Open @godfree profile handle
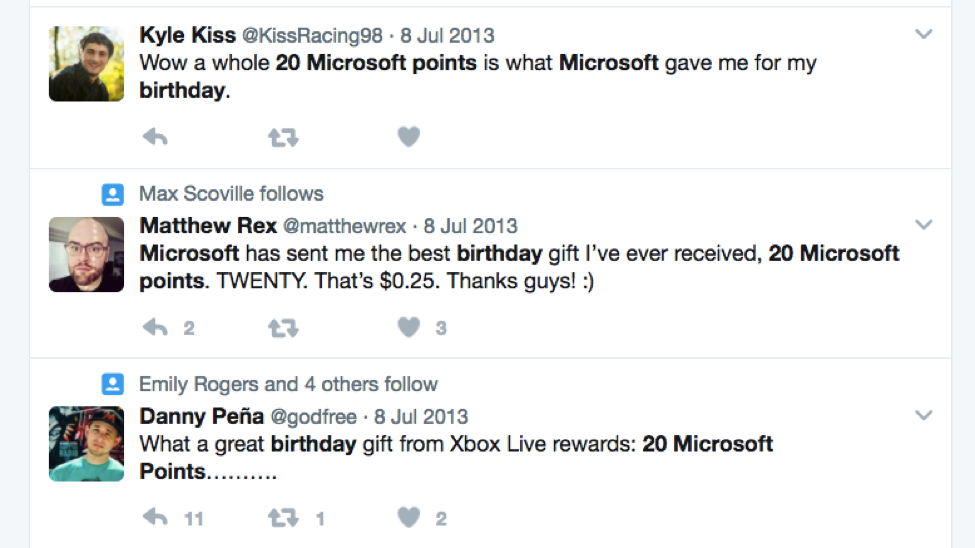The width and height of the screenshot is (975, 548). (313, 416)
